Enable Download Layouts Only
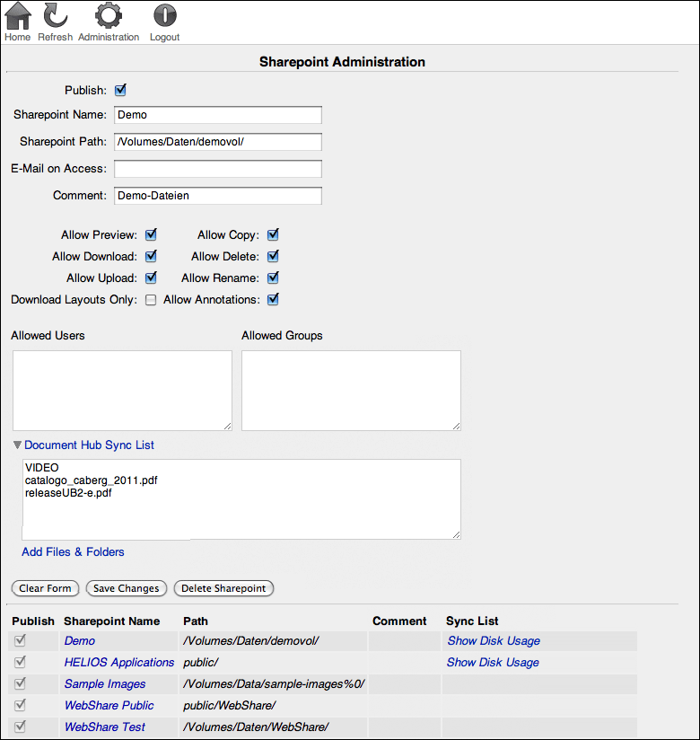The width and height of the screenshot is (700, 740). click(x=151, y=300)
